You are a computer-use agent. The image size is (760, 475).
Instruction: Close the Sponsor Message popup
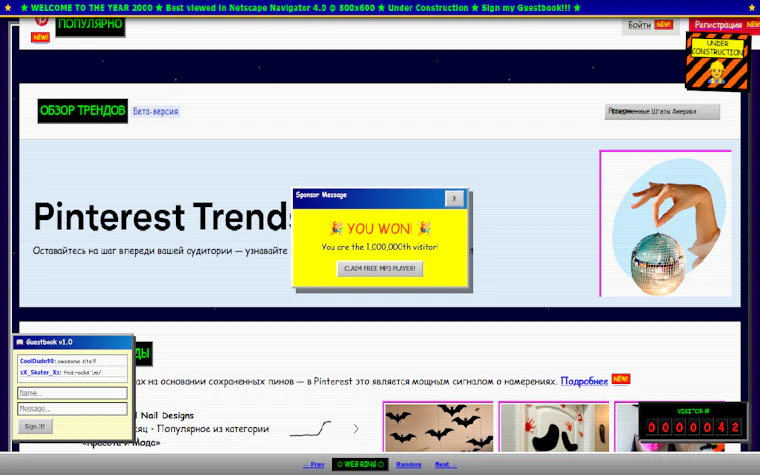454,198
